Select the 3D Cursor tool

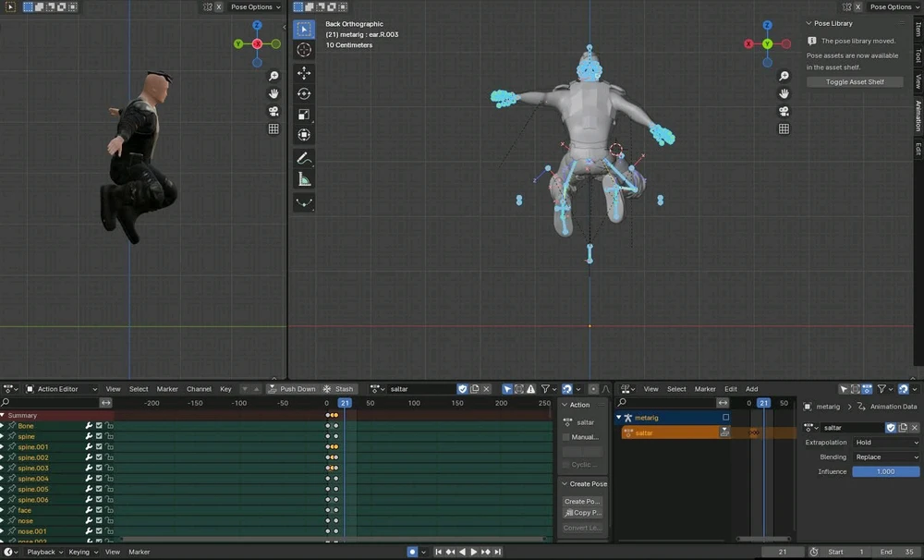point(304,50)
